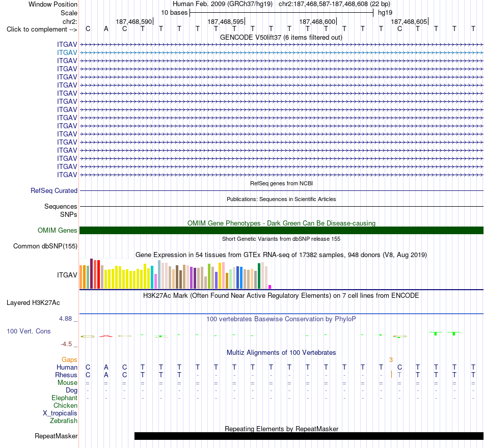
Task: Click the Chicken species label
Action: click(65, 405)
